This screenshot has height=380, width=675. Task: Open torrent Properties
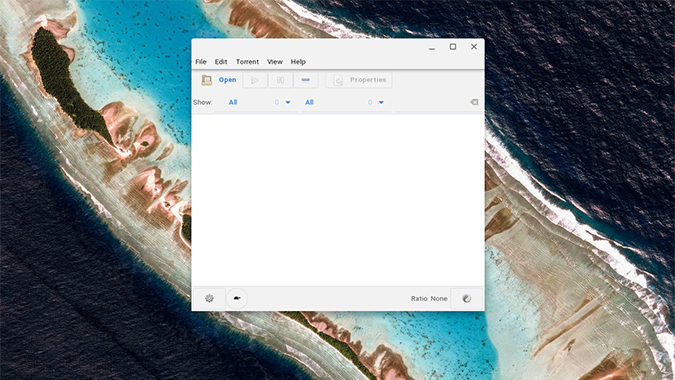[x=359, y=80]
